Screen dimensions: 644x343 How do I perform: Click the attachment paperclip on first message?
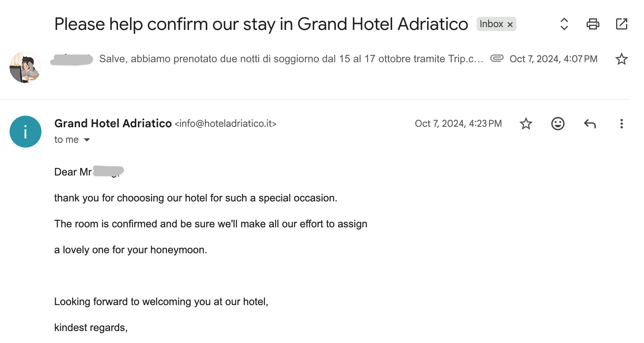(497, 58)
